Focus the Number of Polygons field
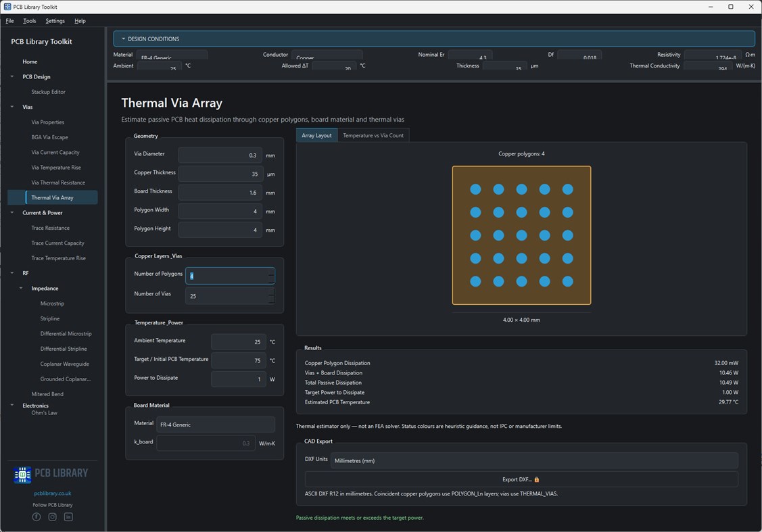The width and height of the screenshot is (762, 532). [x=230, y=276]
